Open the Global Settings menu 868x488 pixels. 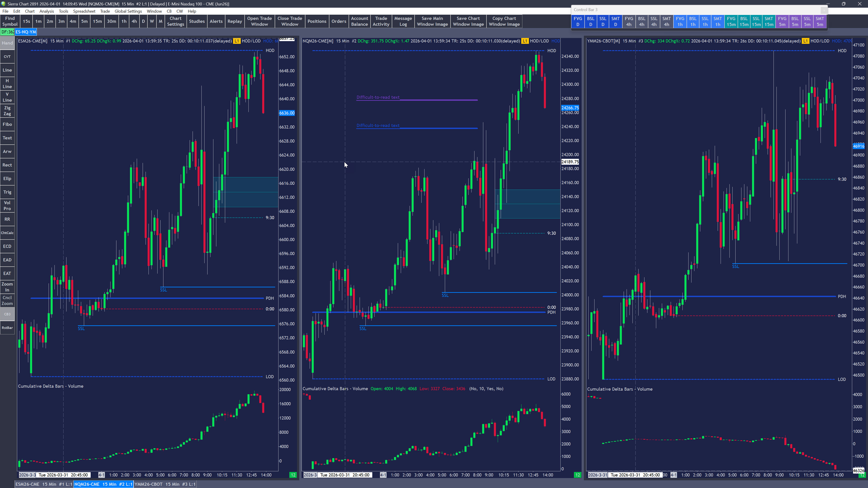pos(128,11)
